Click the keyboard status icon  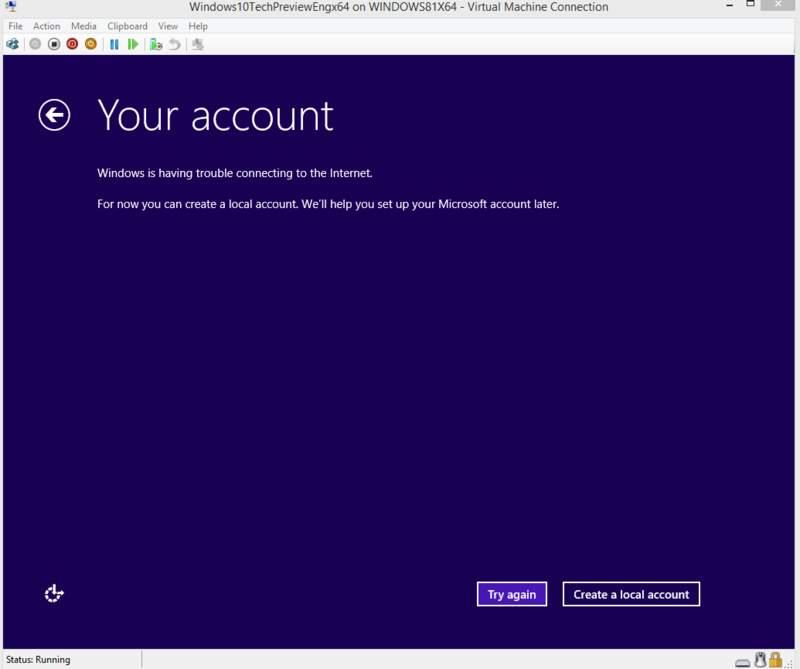pos(743,662)
